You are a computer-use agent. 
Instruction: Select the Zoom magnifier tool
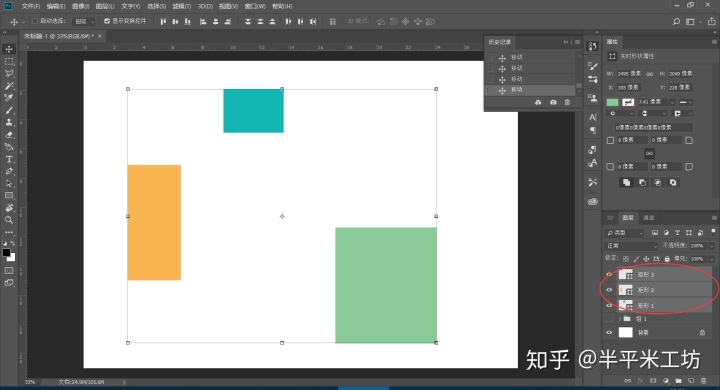[9, 220]
